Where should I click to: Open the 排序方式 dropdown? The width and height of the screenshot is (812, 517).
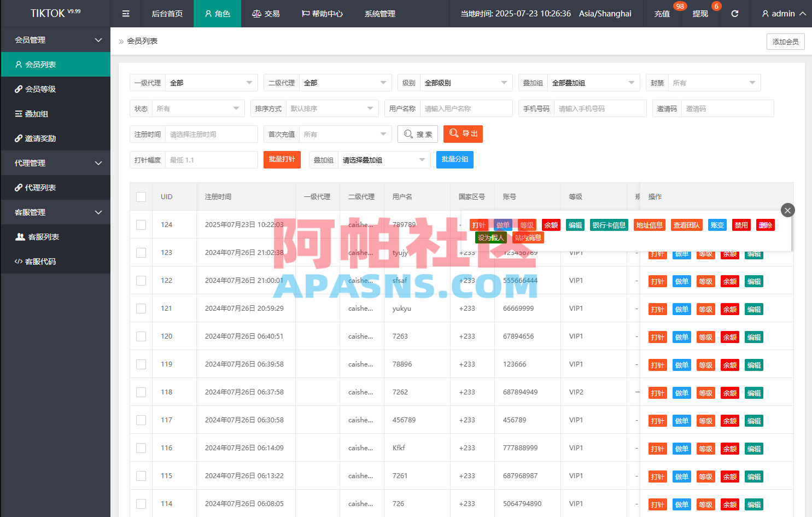[332, 108]
